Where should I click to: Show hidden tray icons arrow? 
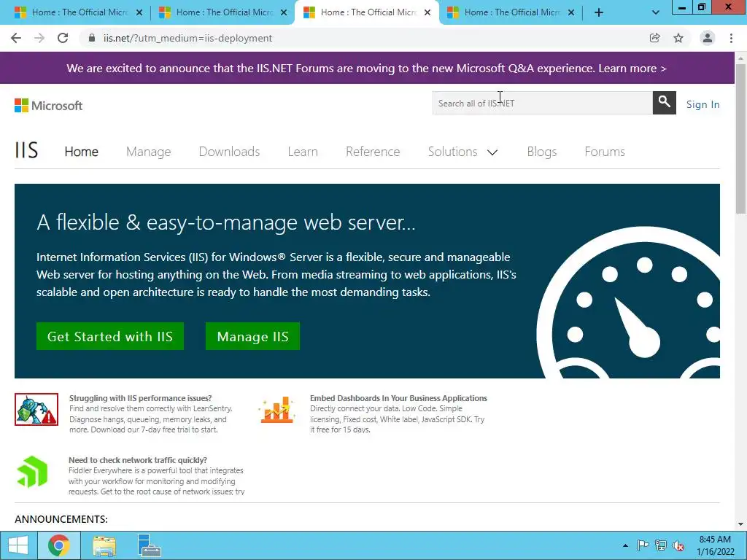pyautogui.click(x=625, y=545)
